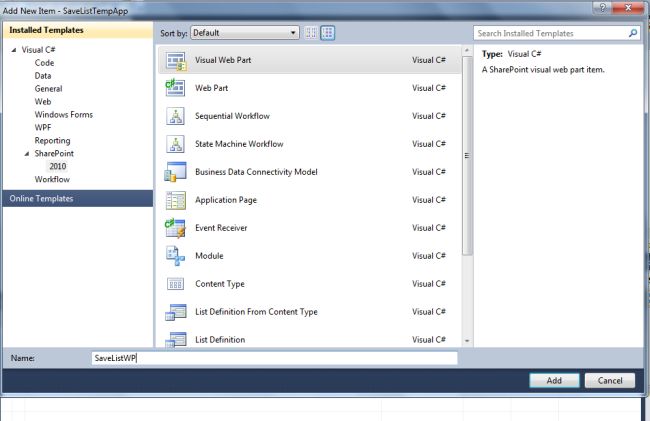The image size is (650, 421).
Task: Select the Content Type label
Action: (220, 284)
